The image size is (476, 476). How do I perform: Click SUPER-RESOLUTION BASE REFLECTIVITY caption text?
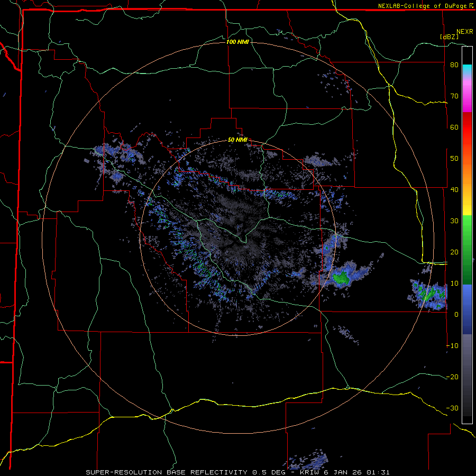(167, 472)
